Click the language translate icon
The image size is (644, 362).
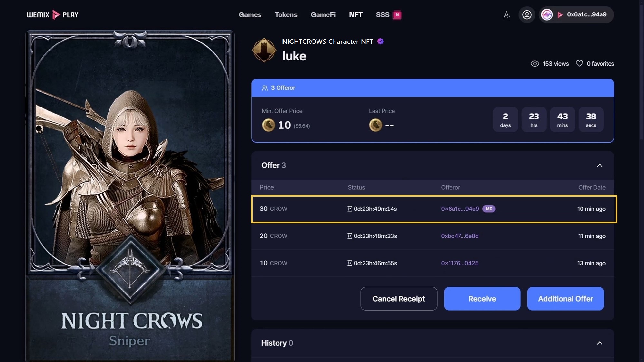[x=507, y=15]
